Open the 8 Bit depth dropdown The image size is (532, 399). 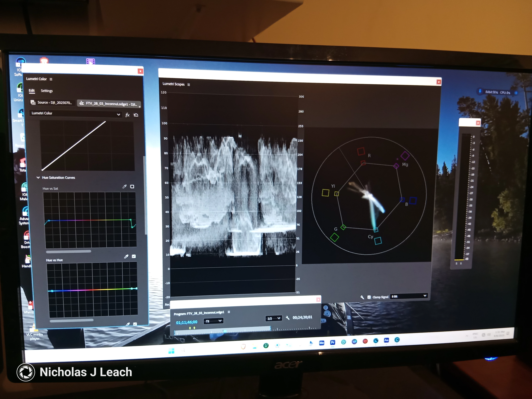click(x=409, y=296)
